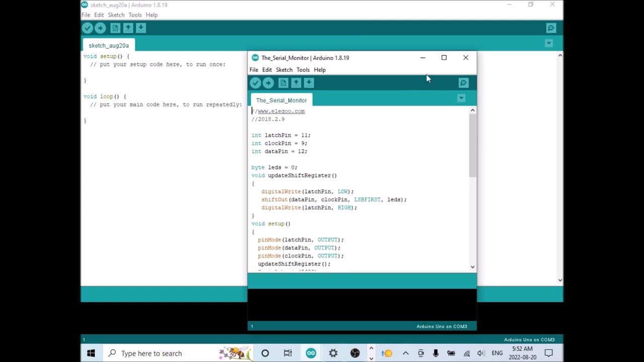Minimize The_Serial_Monitor window

[x=423, y=58]
